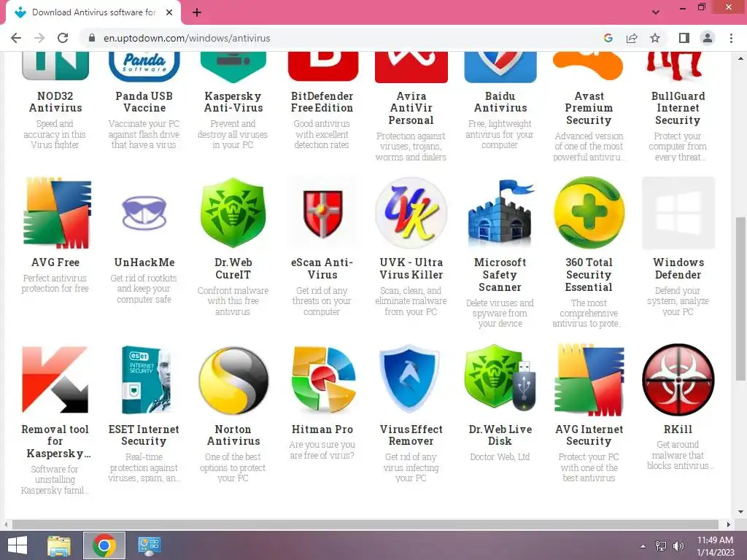Open a new browser tab
Image resolution: width=747 pixels, height=560 pixels.
click(x=197, y=12)
